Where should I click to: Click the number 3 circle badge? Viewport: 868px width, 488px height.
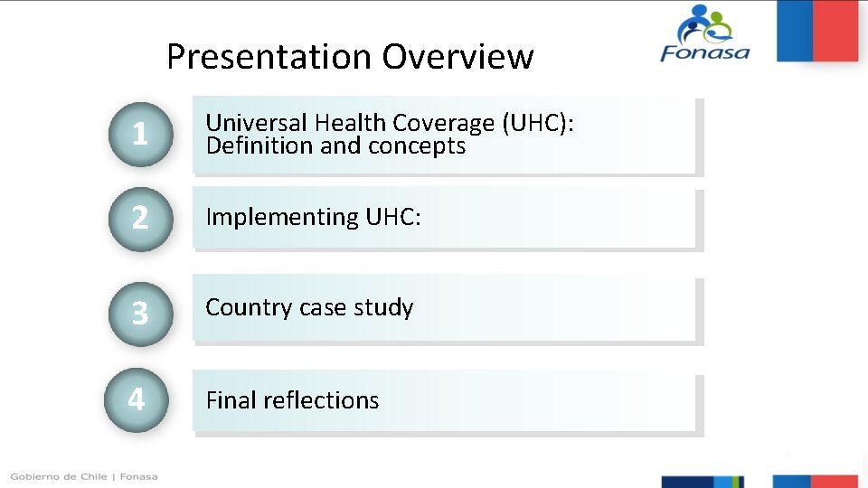[x=139, y=313]
